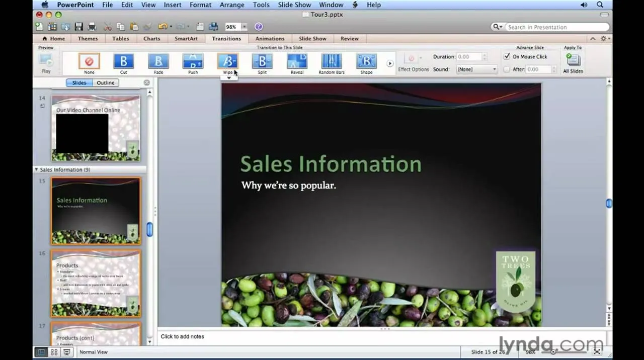Click the Sales Information slide title text
The width and height of the screenshot is (644, 360).
[x=331, y=164]
